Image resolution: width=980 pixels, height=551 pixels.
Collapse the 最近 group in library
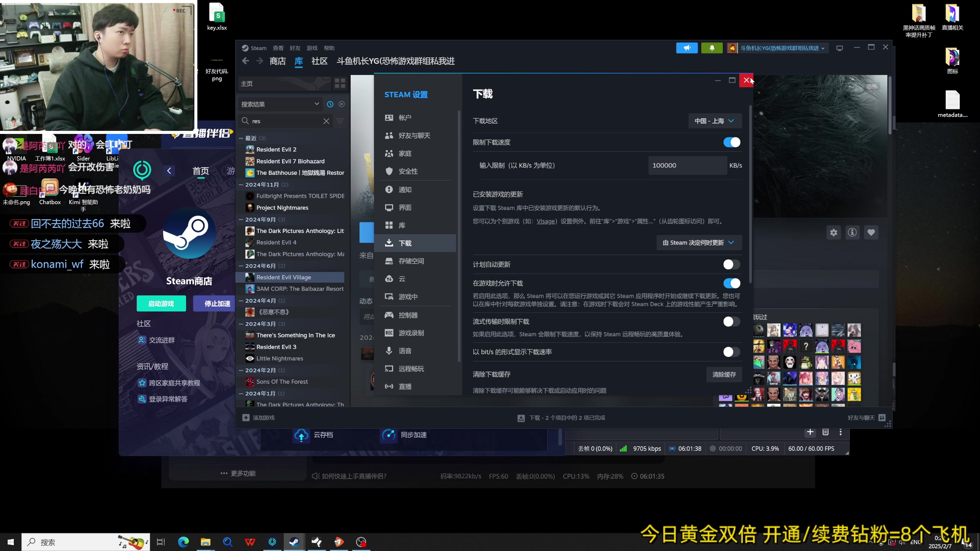241,138
